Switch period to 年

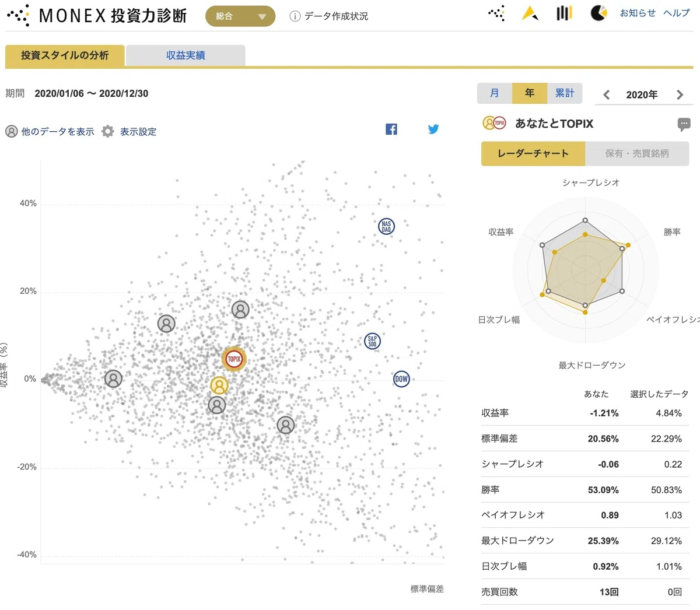point(530,93)
